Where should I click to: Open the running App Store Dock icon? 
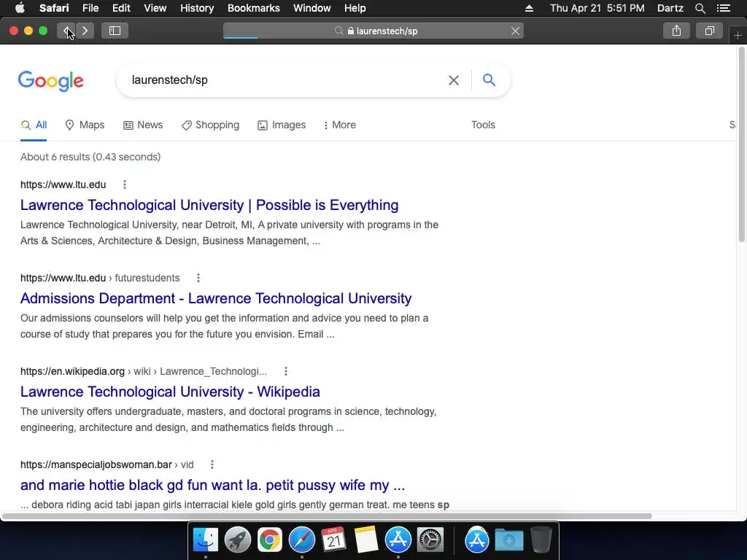tap(398, 540)
